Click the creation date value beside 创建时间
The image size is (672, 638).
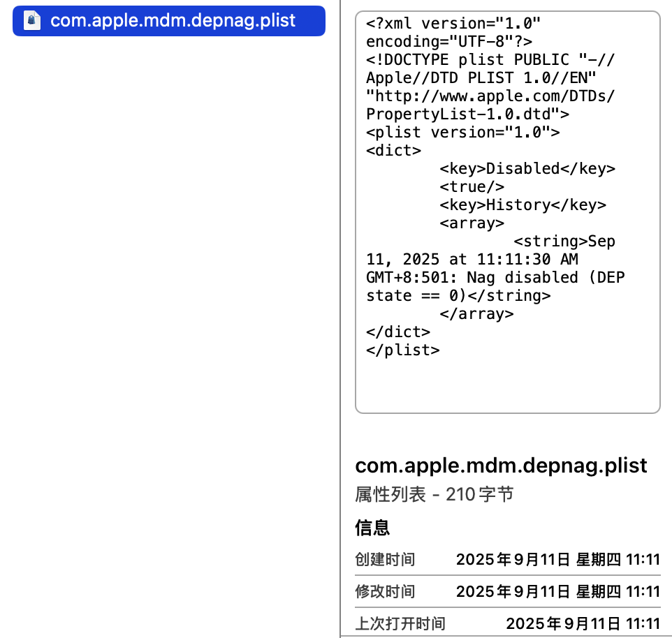[557, 559]
